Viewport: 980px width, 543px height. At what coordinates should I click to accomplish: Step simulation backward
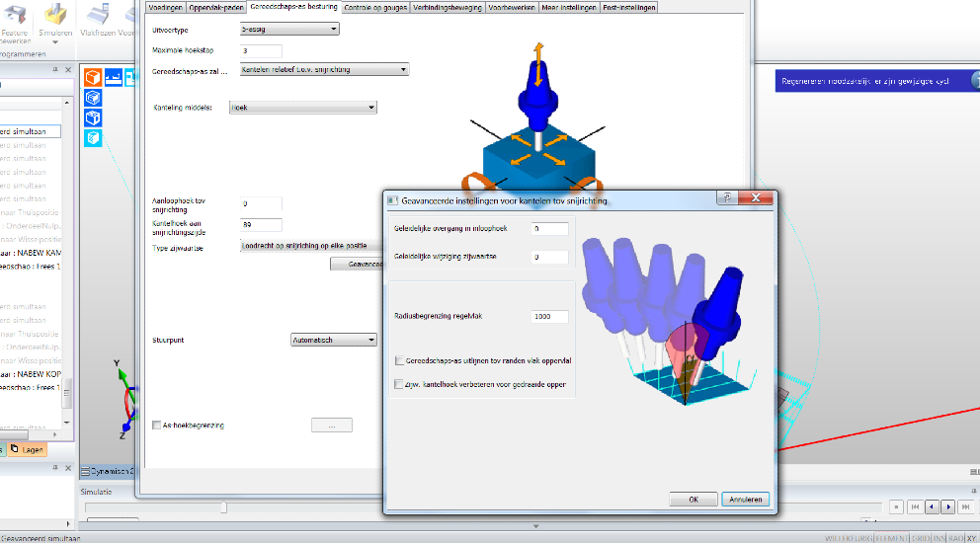coord(932,506)
